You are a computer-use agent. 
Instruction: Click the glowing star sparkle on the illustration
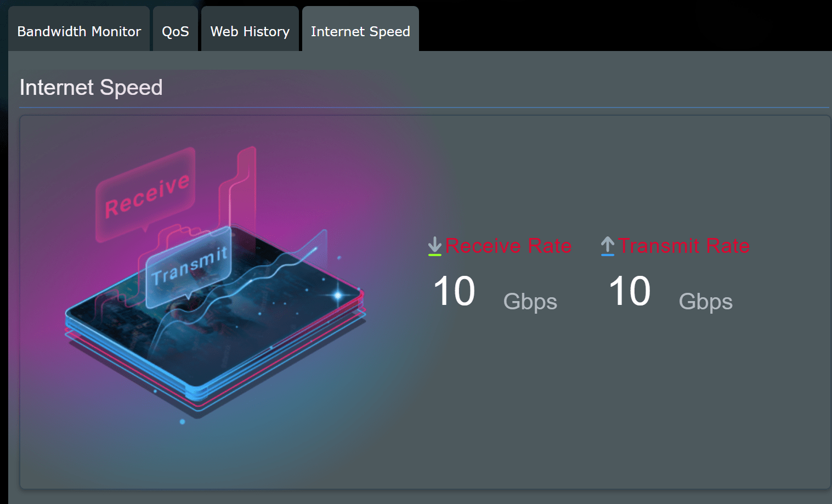pyautogui.click(x=338, y=295)
